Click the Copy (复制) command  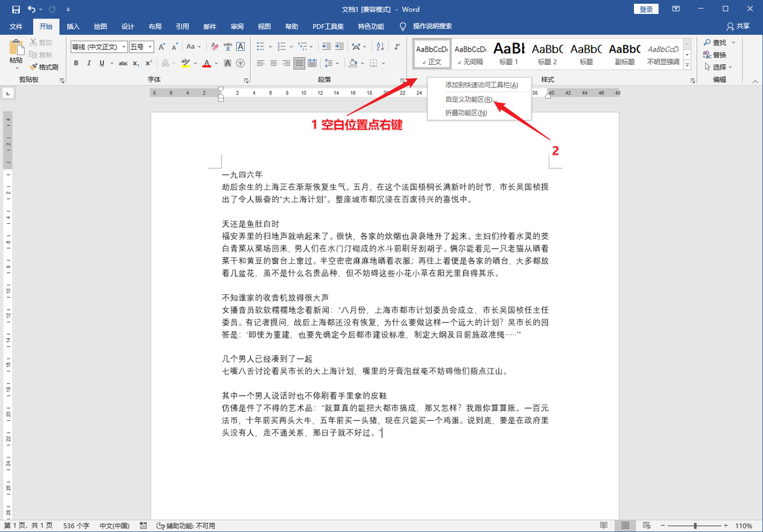pyautogui.click(x=41, y=55)
